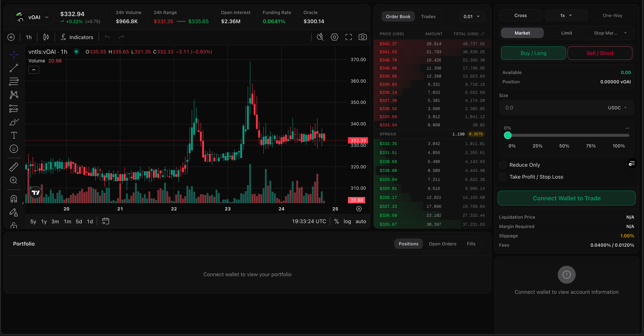Select the Sell / Short button
Image resolution: width=644 pixels, height=336 pixels.
[600, 53]
